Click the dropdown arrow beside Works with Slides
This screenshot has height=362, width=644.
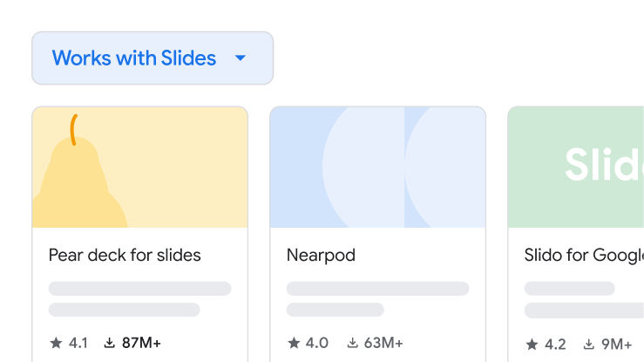pyautogui.click(x=241, y=58)
